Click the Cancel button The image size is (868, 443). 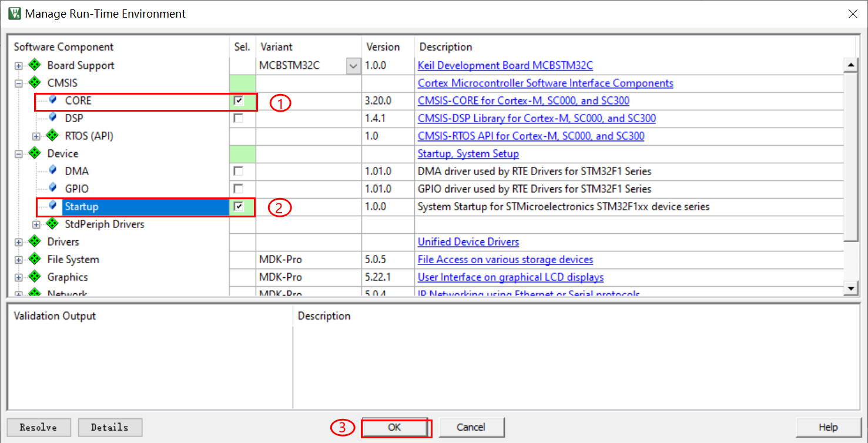click(x=471, y=427)
